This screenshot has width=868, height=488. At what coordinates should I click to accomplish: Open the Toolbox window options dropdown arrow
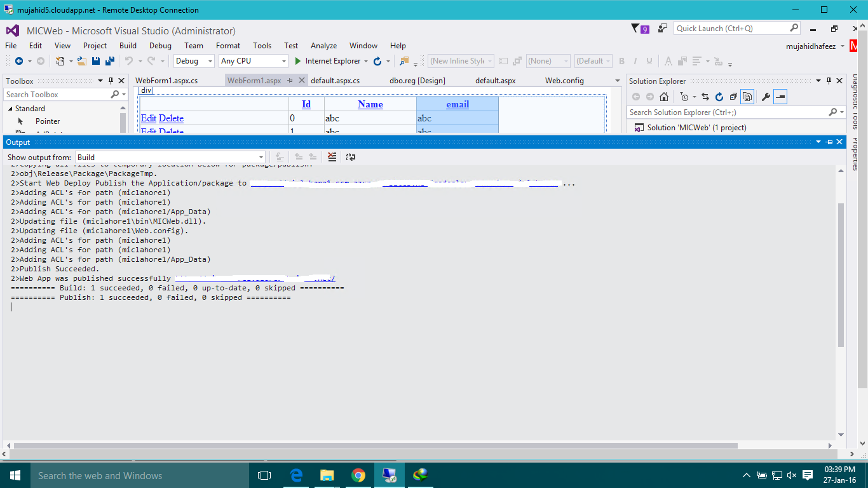(x=100, y=81)
